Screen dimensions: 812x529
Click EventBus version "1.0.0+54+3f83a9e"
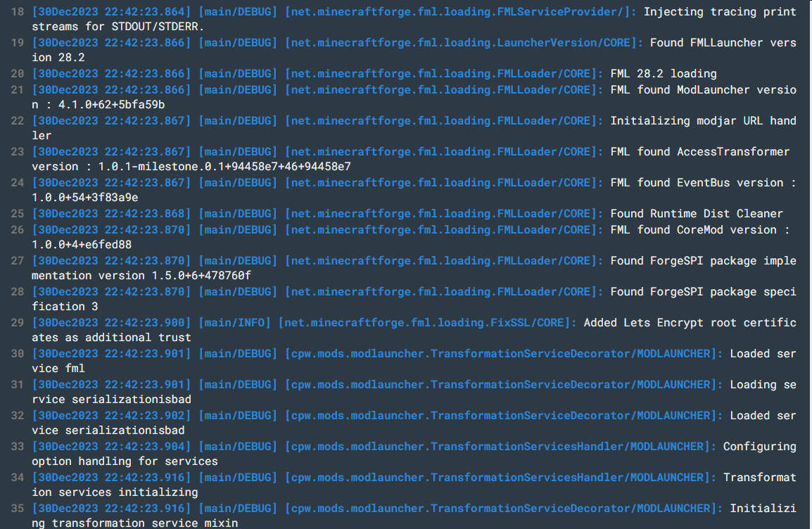tap(85, 198)
